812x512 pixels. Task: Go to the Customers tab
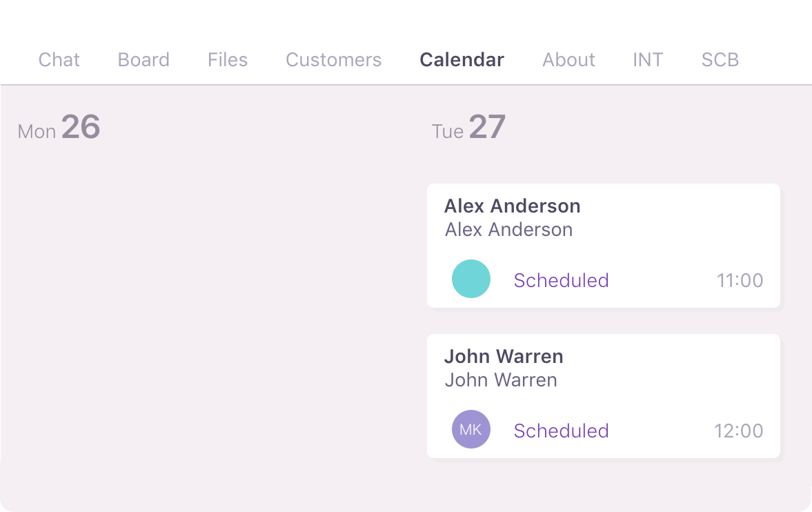coord(333,60)
